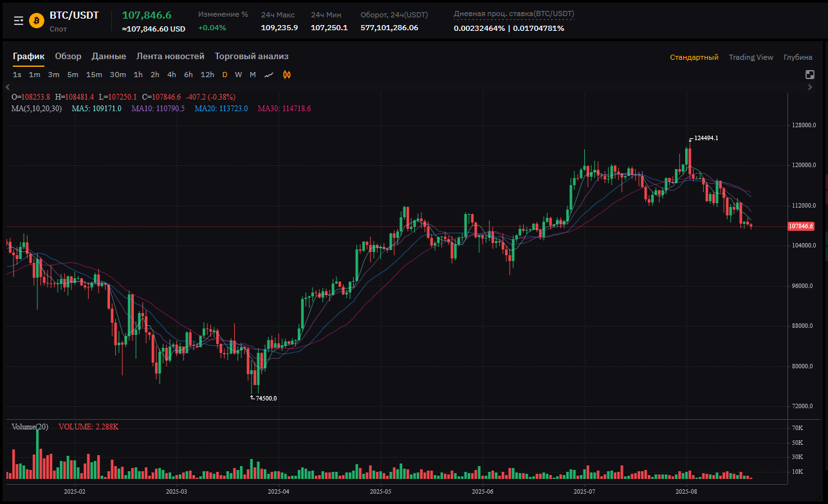
Task: Show the Глубина depth chart
Action: point(798,57)
